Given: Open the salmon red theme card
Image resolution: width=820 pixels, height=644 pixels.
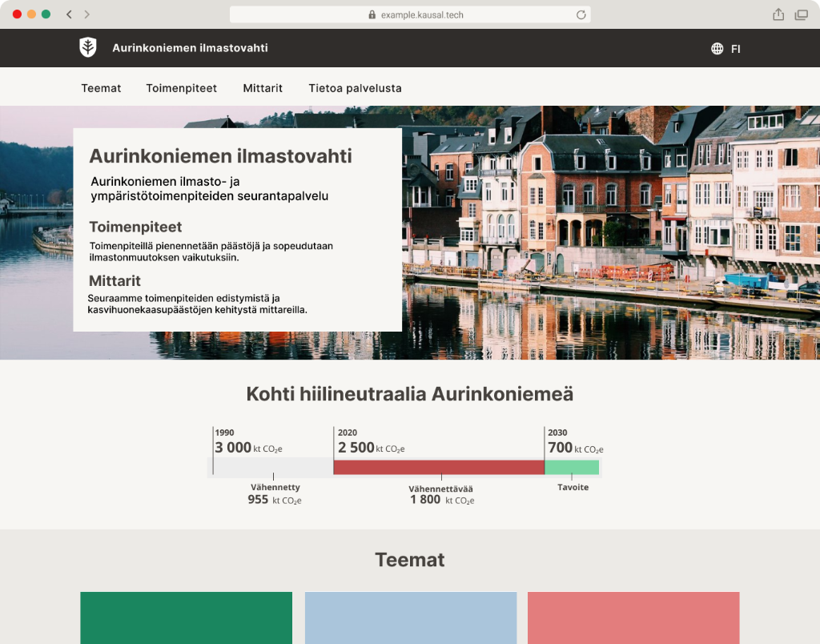Looking at the screenshot, I should 633,618.
